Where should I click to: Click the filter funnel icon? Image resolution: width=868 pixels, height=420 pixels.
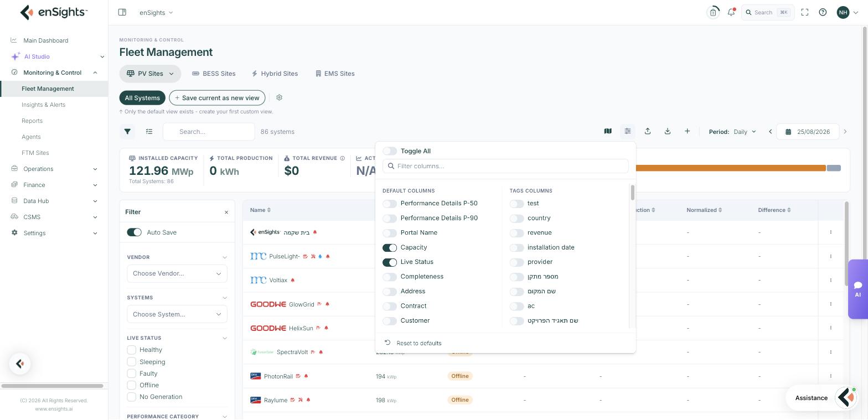tap(127, 132)
